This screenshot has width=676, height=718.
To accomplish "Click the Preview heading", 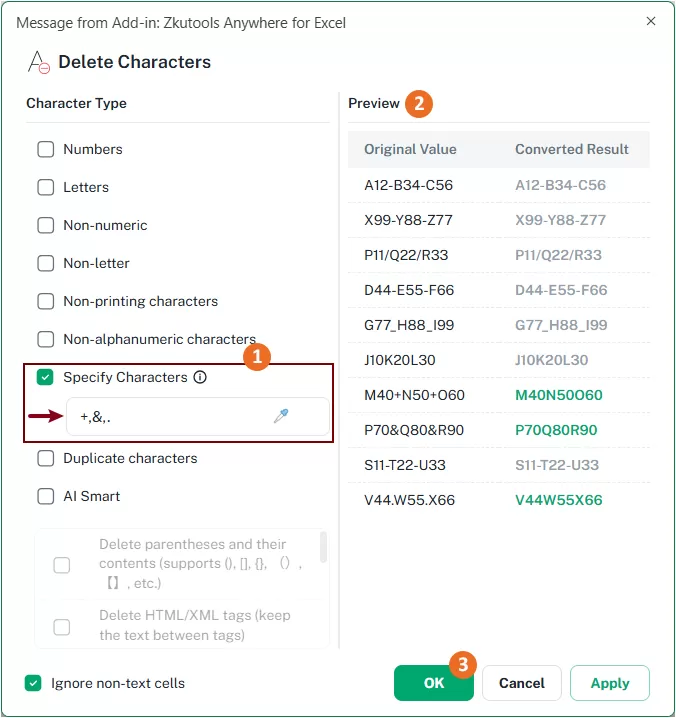I will [x=374, y=103].
